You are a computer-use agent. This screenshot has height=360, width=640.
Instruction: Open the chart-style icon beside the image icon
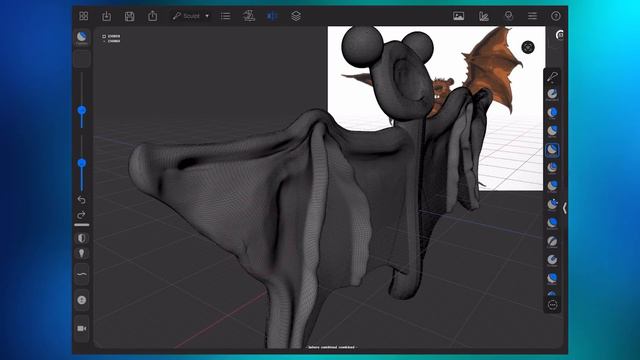click(x=484, y=16)
